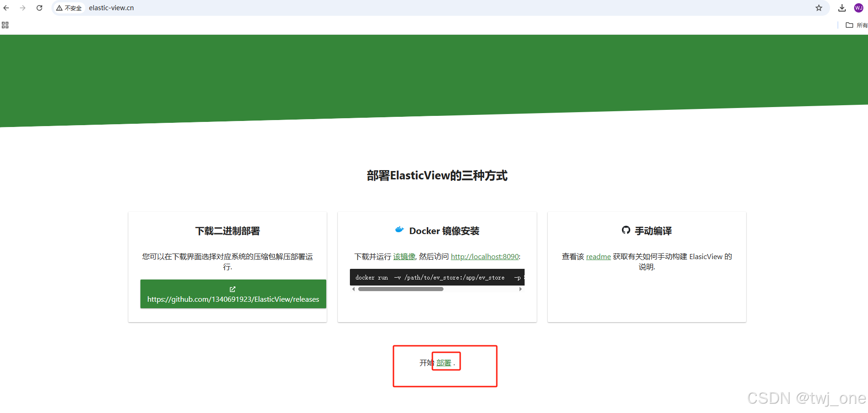Bookmark this page with the star icon
The height and width of the screenshot is (413, 868).
point(819,8)
